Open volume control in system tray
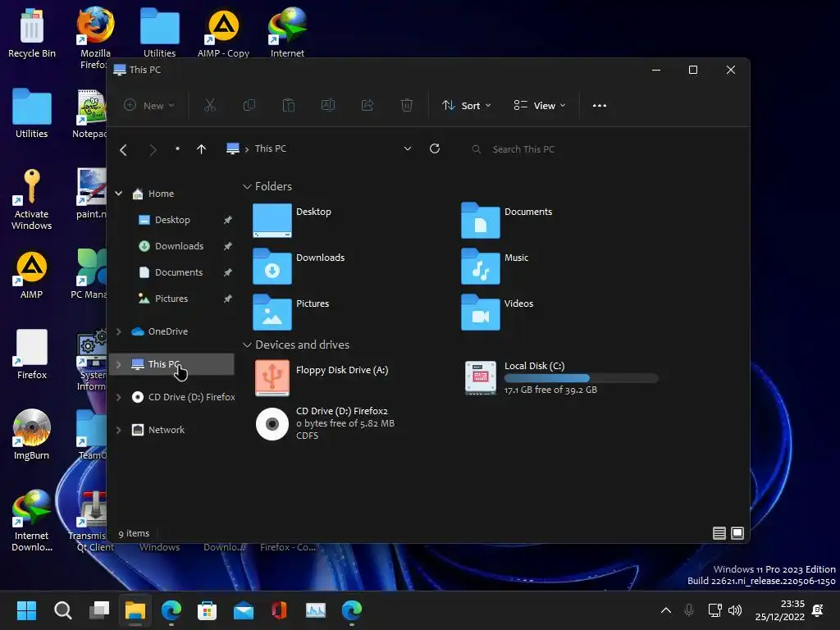This screenshot has height=630, width=840. coord(735,610)
